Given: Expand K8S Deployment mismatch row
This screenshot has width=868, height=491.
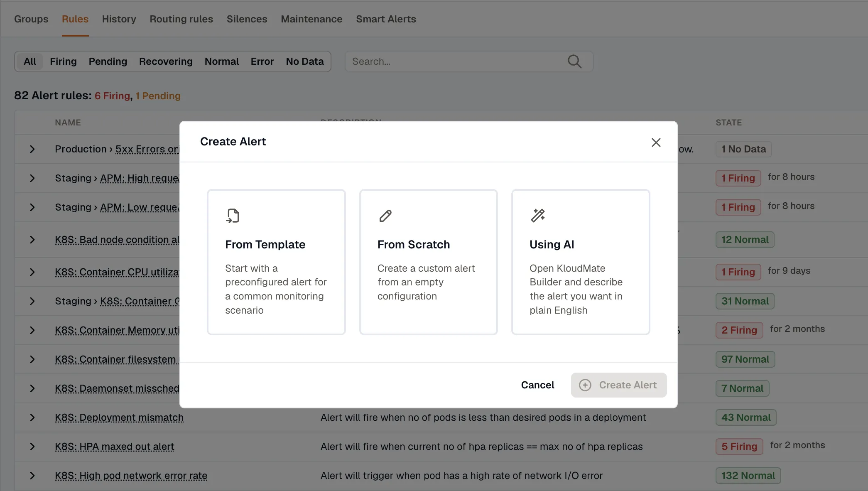Looking at the screenshot, I should (32, 417).
